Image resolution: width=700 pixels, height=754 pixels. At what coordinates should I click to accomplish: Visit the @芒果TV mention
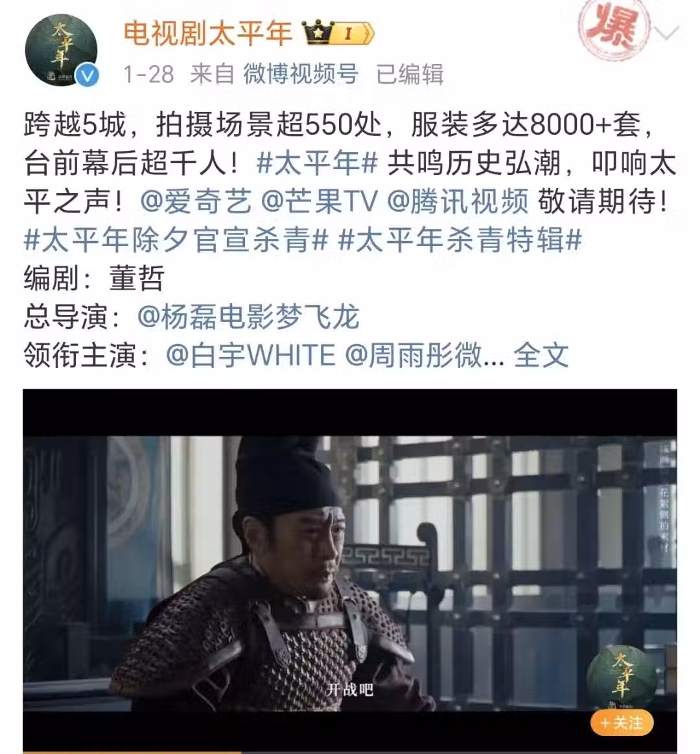tap(320, 201)
